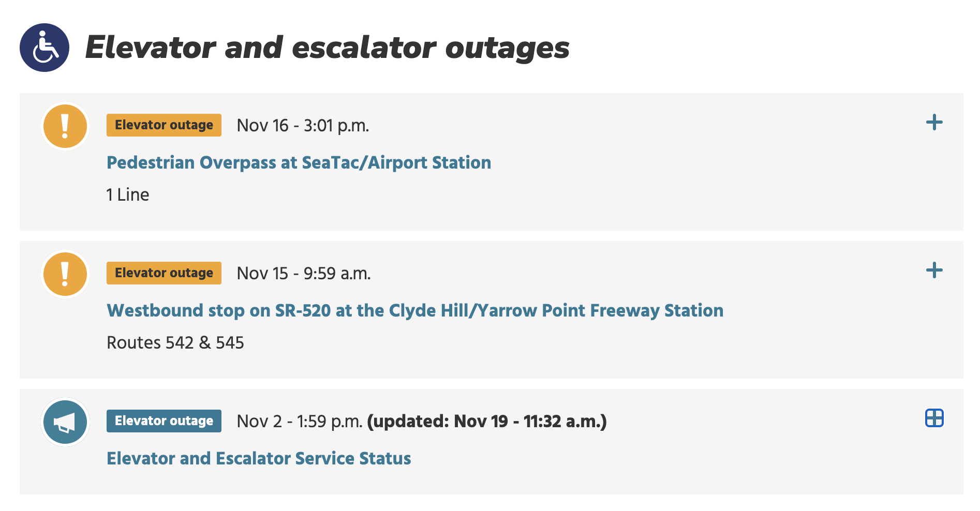The width and height of the screenshot is (980, 511).
Task: Click the orange Elevator outage badge dated Nov 16
Action: click(164, 125)
